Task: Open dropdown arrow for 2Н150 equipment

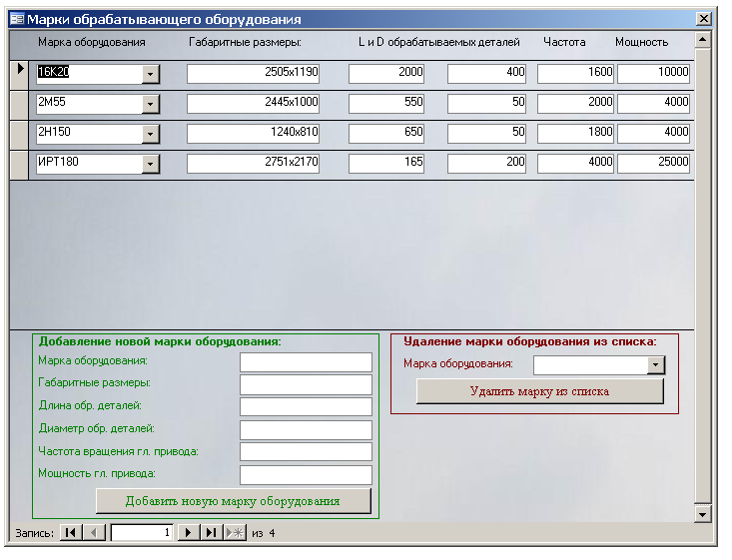Action: click(x=151, y=134)
